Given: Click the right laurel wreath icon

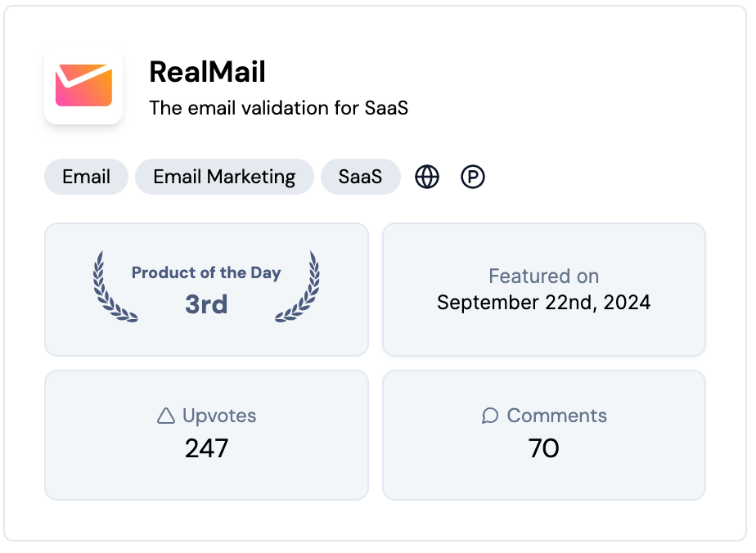Looking at the screenshot, I should [299, 287].
